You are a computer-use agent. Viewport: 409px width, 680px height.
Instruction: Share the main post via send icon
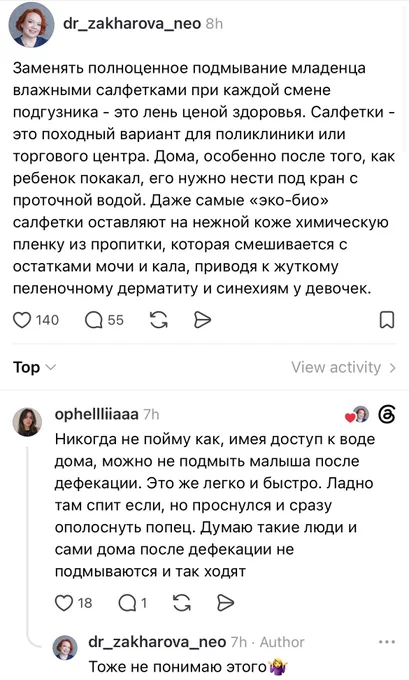click(202, 320)
